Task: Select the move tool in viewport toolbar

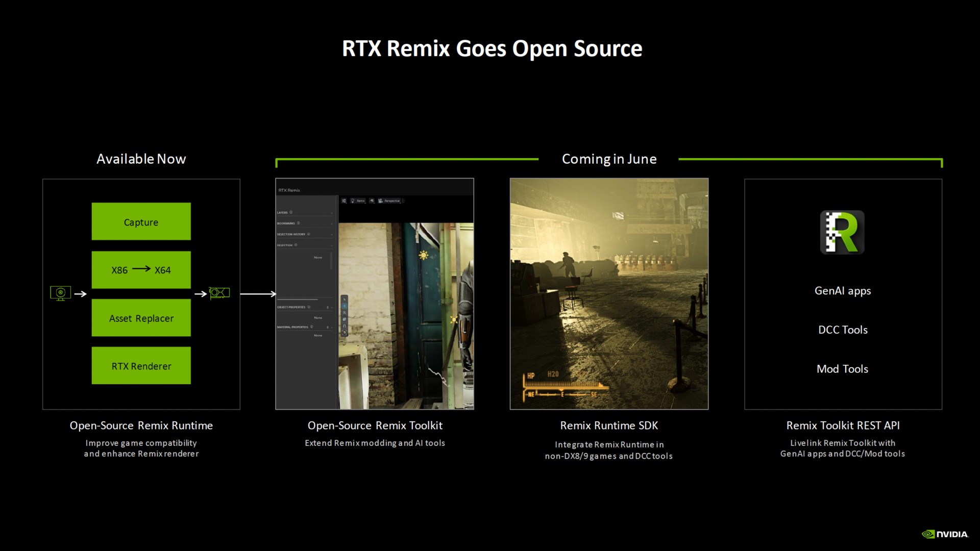Action: (x=345, y=306)
